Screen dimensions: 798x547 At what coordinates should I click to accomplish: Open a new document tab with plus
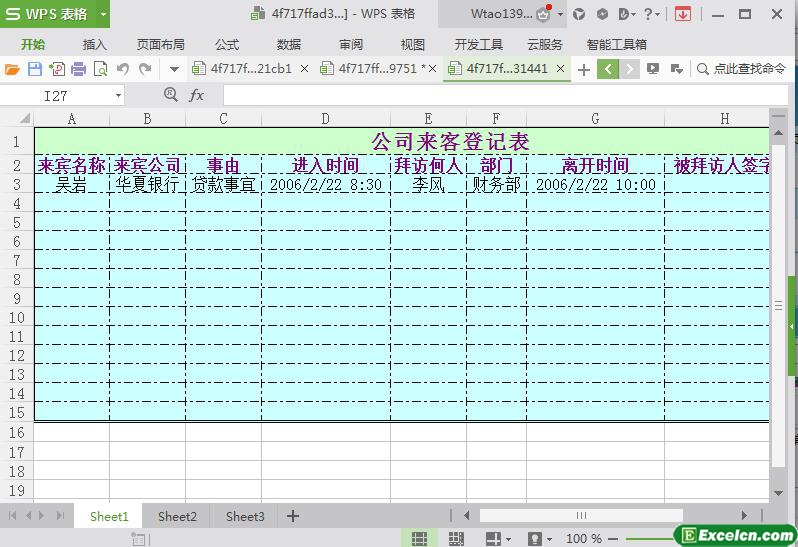[584, 69]
